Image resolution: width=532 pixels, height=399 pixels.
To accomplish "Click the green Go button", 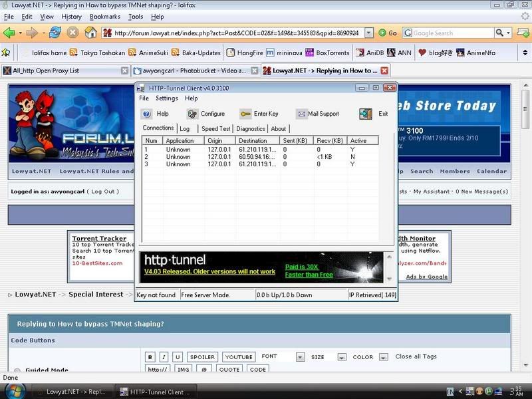I will [388, 33].
